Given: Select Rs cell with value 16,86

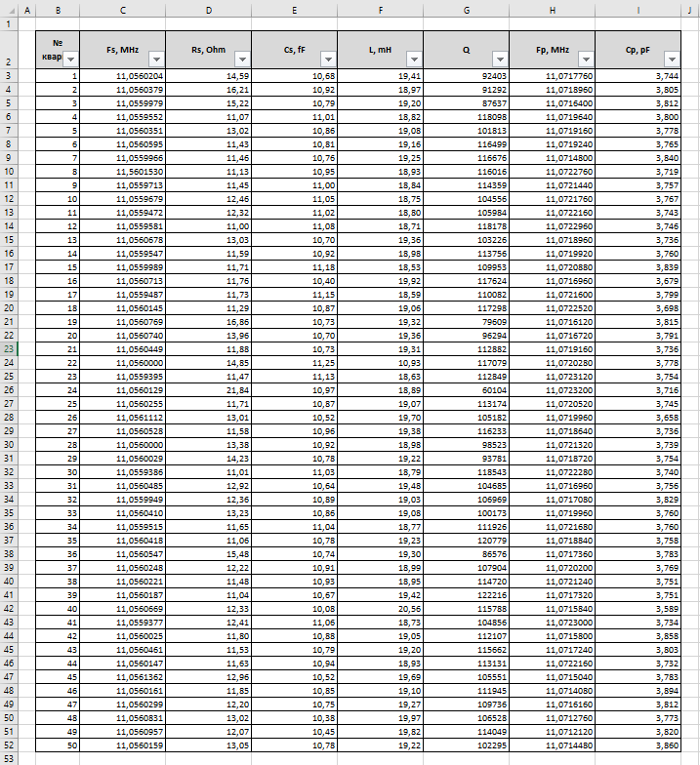Looking at the screenshot, I should (209, 322).
